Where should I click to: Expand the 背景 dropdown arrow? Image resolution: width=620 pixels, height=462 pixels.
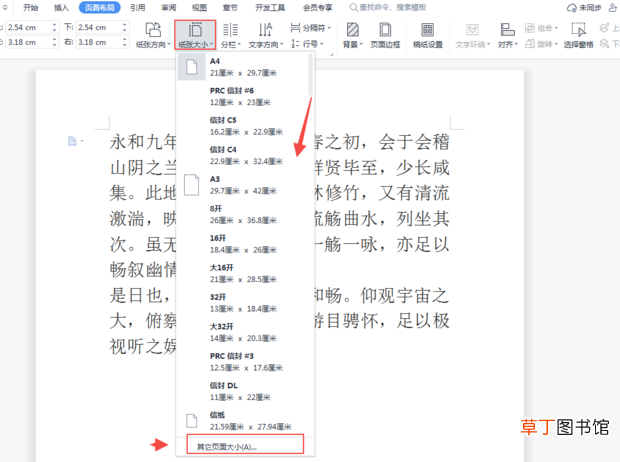click(361, 45)
